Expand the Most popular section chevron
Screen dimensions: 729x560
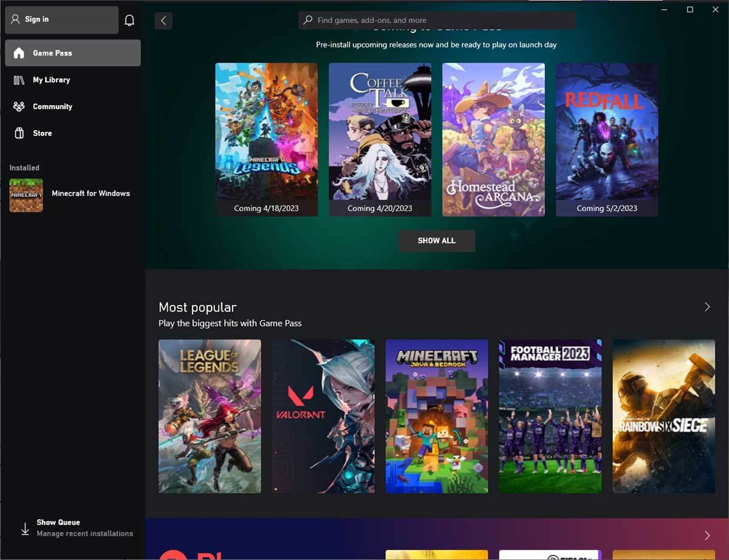[x=707, y=307]
